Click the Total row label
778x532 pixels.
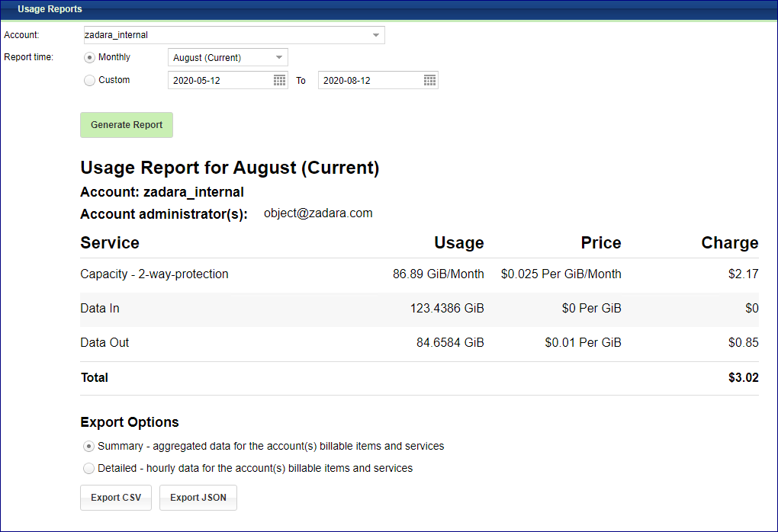click(95, 378)
